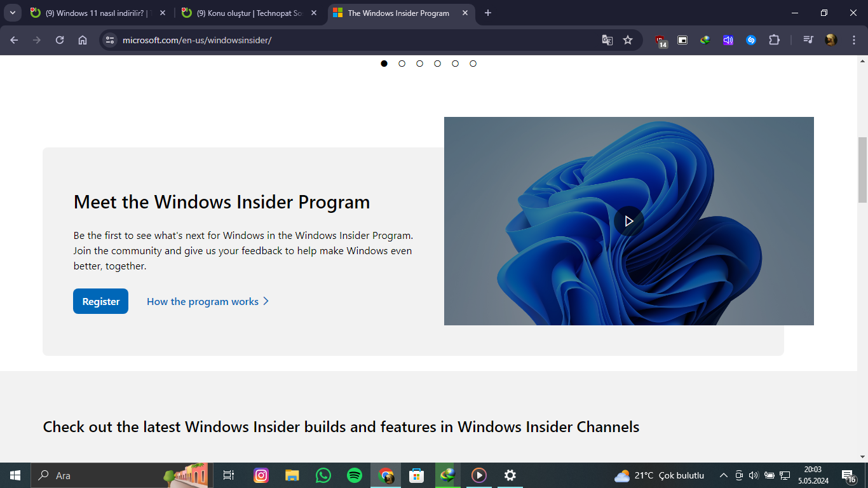View site information for microsoft.com

(x=110, y=40)
